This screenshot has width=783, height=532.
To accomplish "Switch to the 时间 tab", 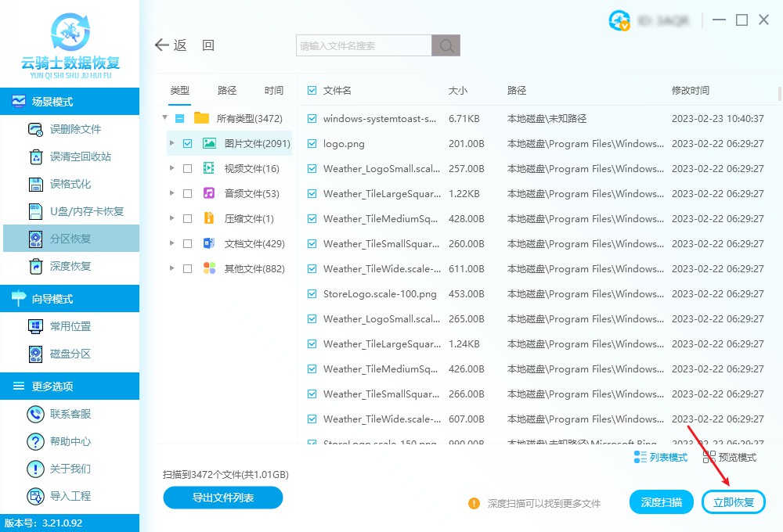I will (x=274, y=90).
